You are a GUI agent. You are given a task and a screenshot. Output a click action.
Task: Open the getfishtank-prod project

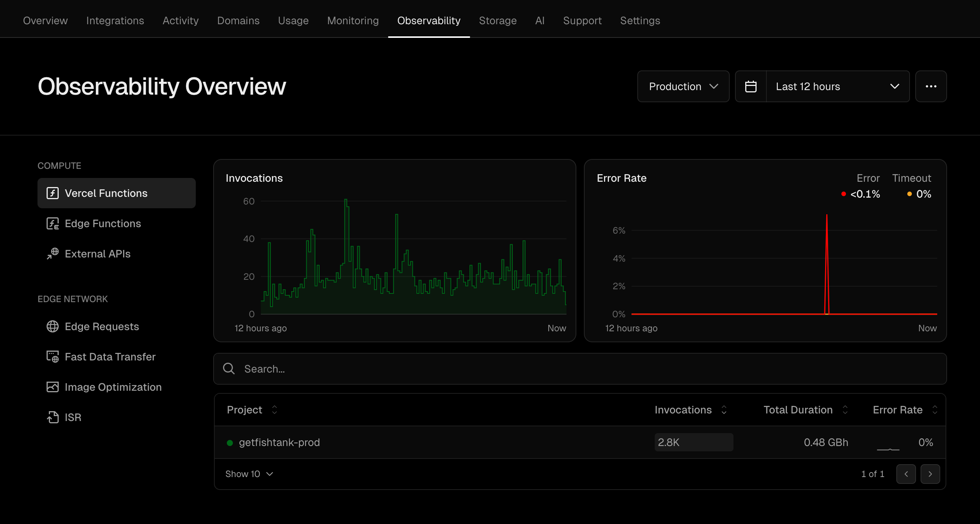coord(279,442)
